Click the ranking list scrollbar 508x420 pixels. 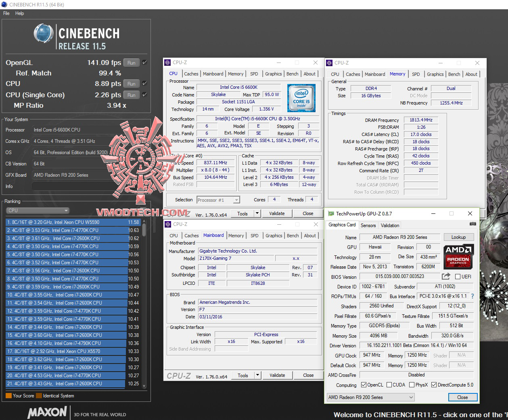click(x=144, y=303)
